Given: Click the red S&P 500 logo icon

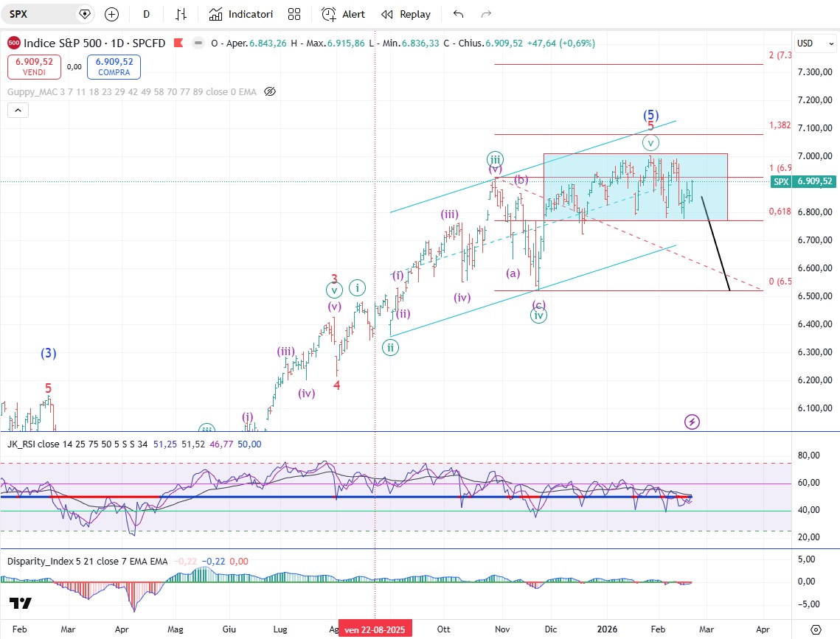Looking at the screenshot, I should 14,43.
